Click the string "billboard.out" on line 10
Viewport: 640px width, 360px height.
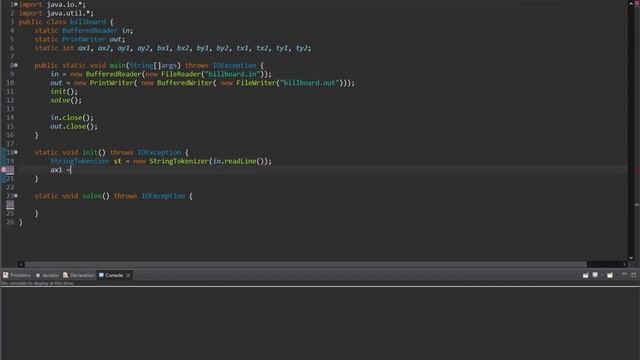click(310, 83)
